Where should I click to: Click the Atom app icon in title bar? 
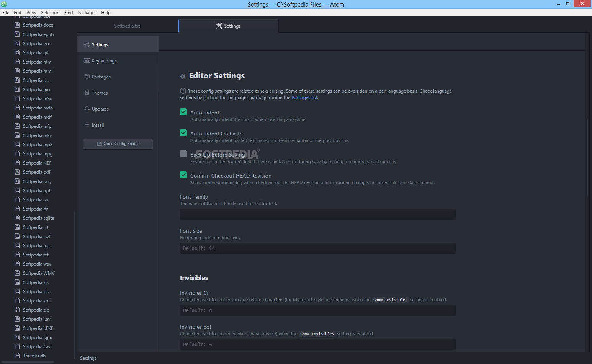(x=4, y=4)
